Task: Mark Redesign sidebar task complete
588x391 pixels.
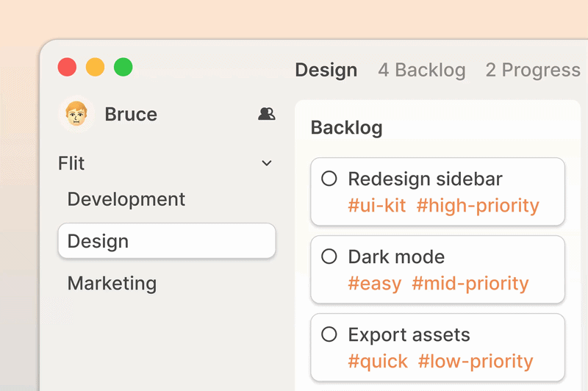Action: click(329, 179)
